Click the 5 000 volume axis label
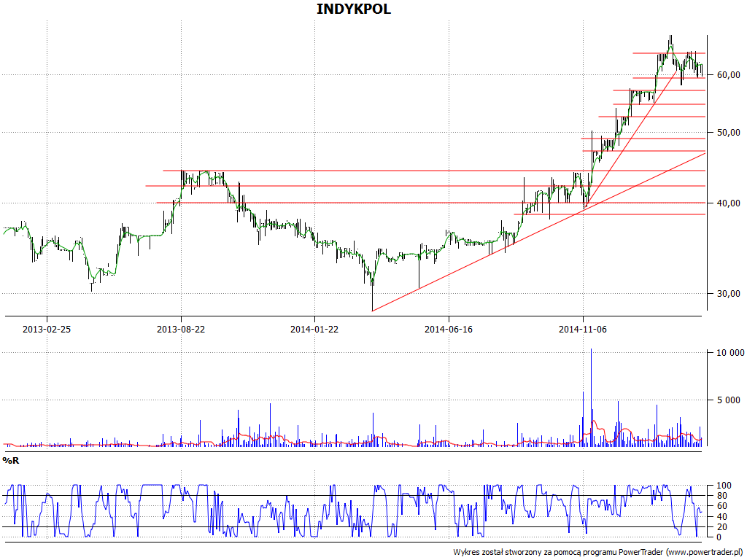747x560 pixels. point(730,400)
